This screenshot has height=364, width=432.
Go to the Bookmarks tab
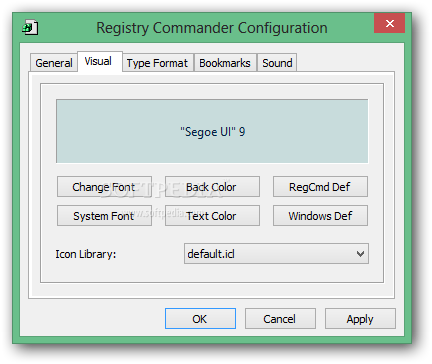coord(225,63)
